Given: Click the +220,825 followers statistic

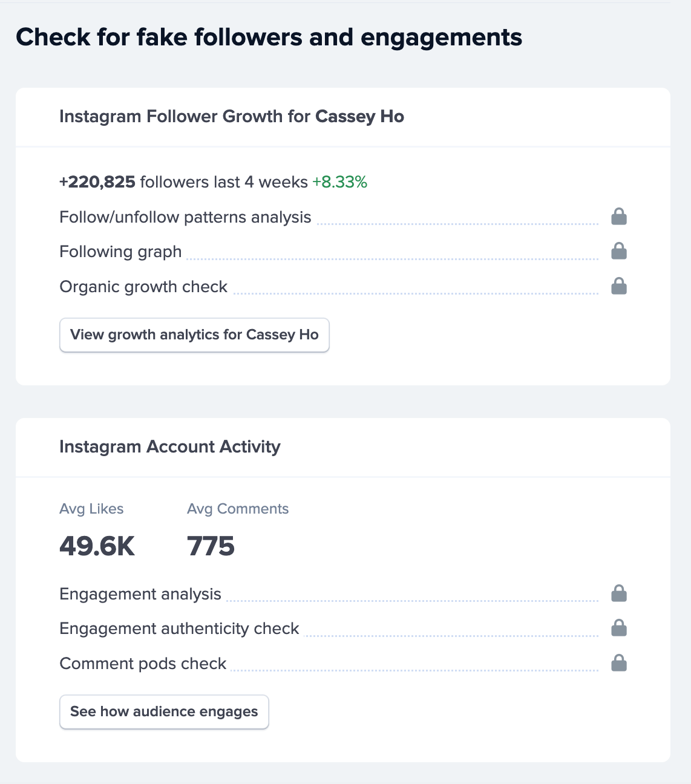Looking at the screenshot, I should point(97,181).
